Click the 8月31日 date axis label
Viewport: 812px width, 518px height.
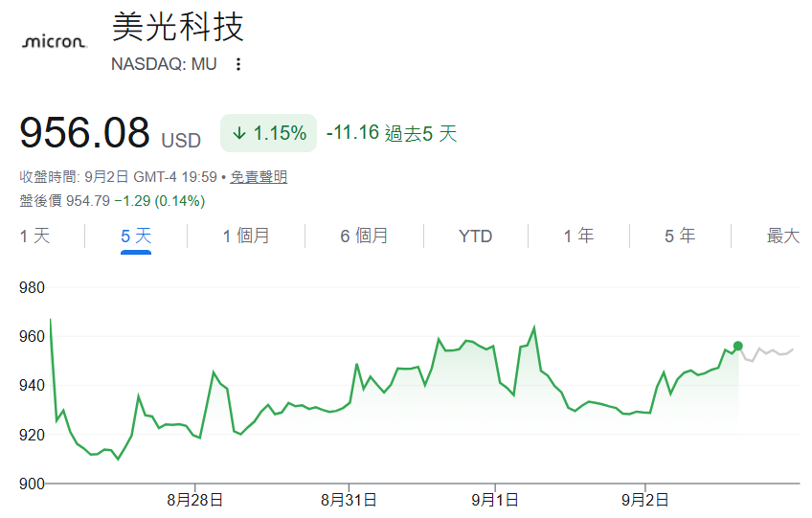tap(349, 500)
